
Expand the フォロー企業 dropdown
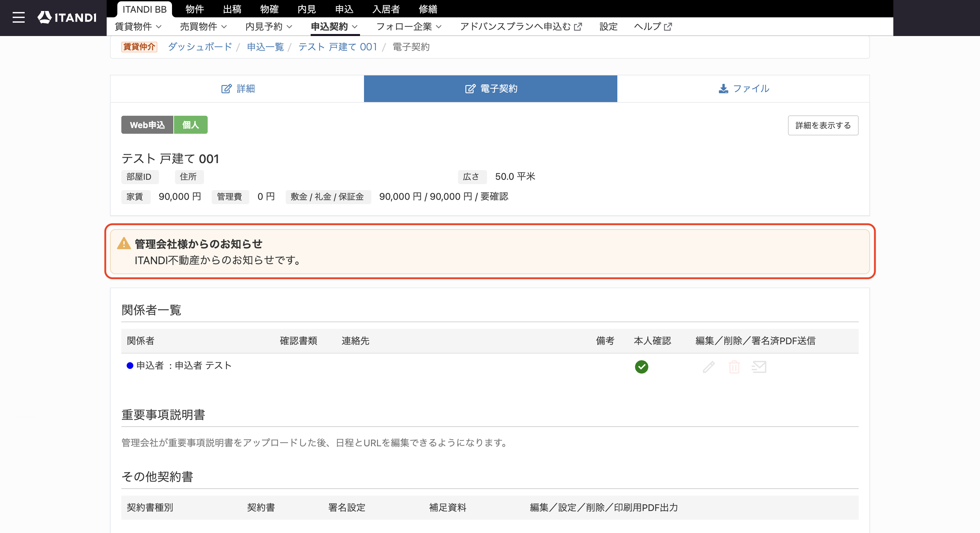(409, 27)
